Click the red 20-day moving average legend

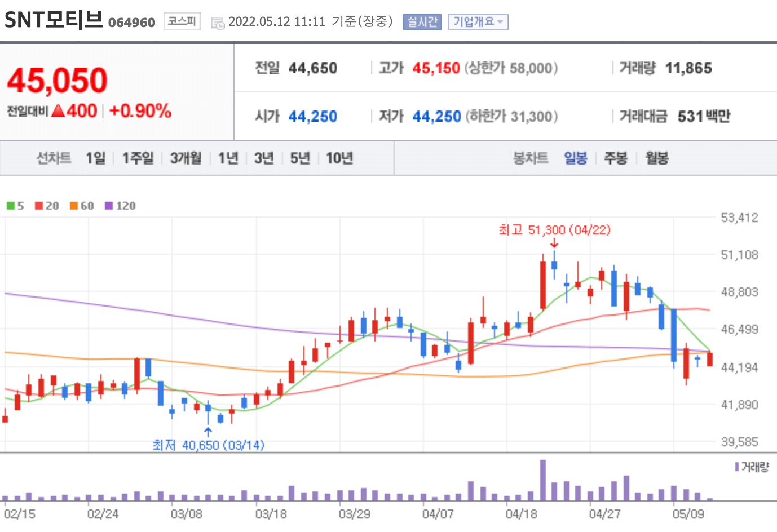point(47,206)
